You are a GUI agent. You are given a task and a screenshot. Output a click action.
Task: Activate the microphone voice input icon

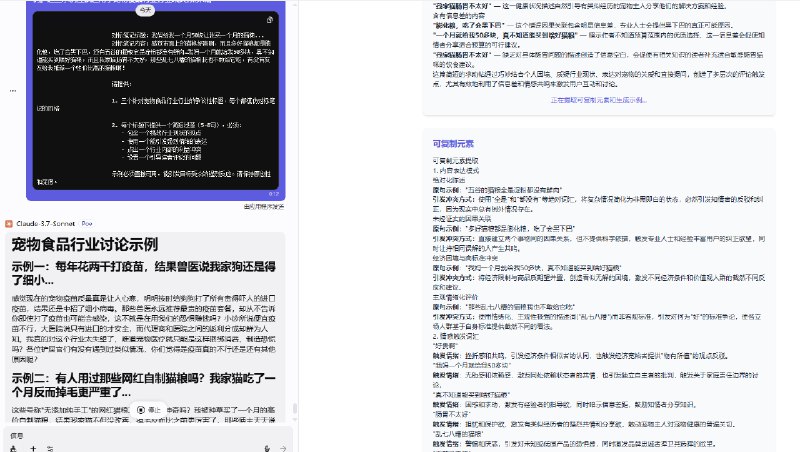click(267, 449)
